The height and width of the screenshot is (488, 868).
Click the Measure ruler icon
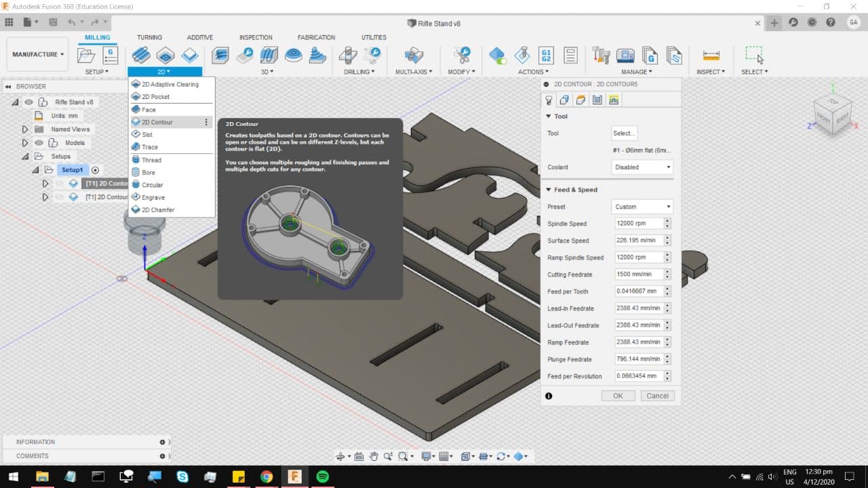[x=711, y=55]
